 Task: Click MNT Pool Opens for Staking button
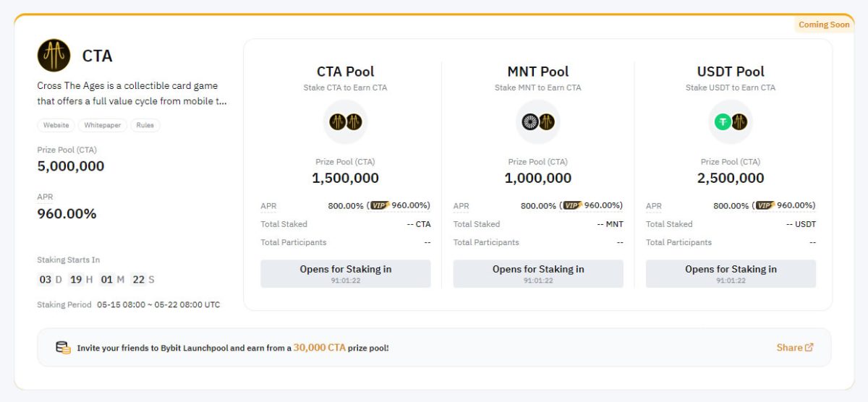(538, 274)
